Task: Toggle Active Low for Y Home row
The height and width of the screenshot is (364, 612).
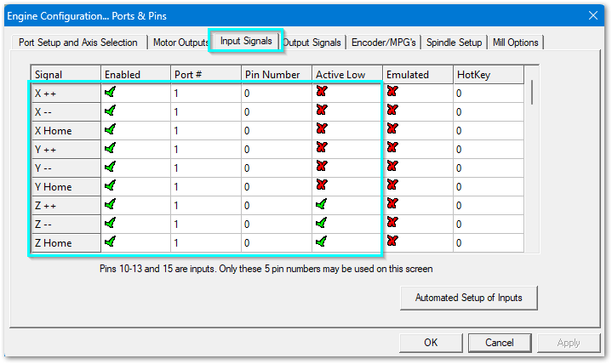Action: click(320, 185)
